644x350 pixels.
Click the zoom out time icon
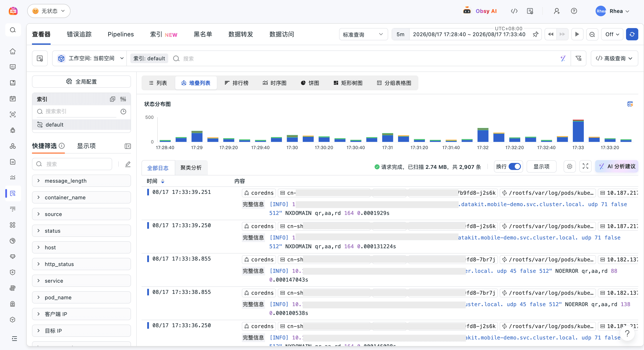click(x=592, y=34)
